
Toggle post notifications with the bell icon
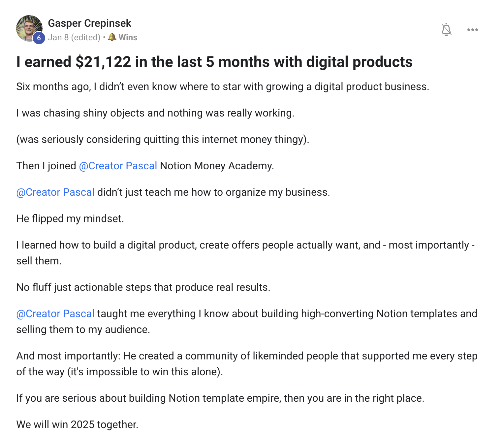(x=446, y=30)
